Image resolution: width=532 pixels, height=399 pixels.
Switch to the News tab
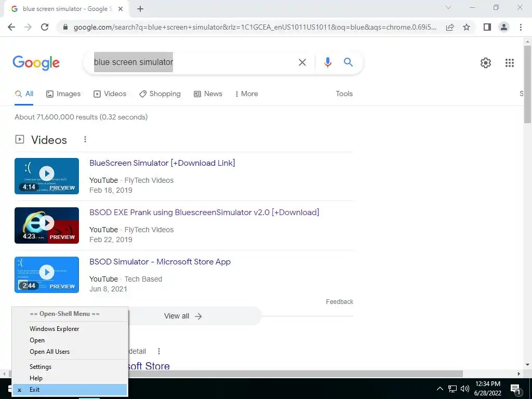click(x=208, y=94)
